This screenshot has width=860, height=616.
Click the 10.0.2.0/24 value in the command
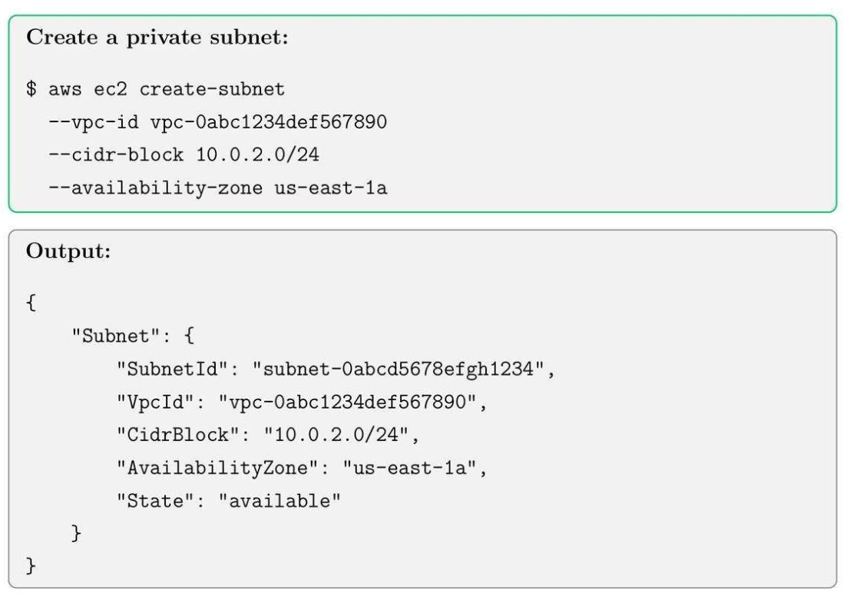[x=257, y=155]
